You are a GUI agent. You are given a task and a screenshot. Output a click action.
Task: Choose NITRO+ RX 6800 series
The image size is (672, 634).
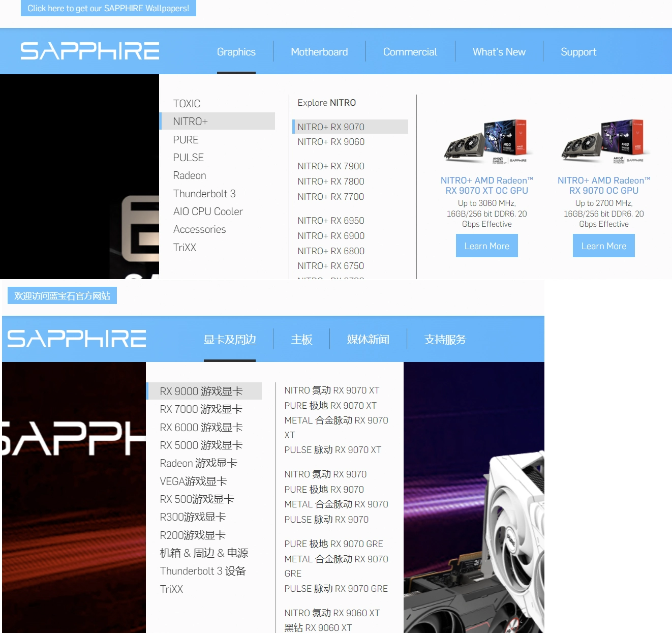coord(331,251)
